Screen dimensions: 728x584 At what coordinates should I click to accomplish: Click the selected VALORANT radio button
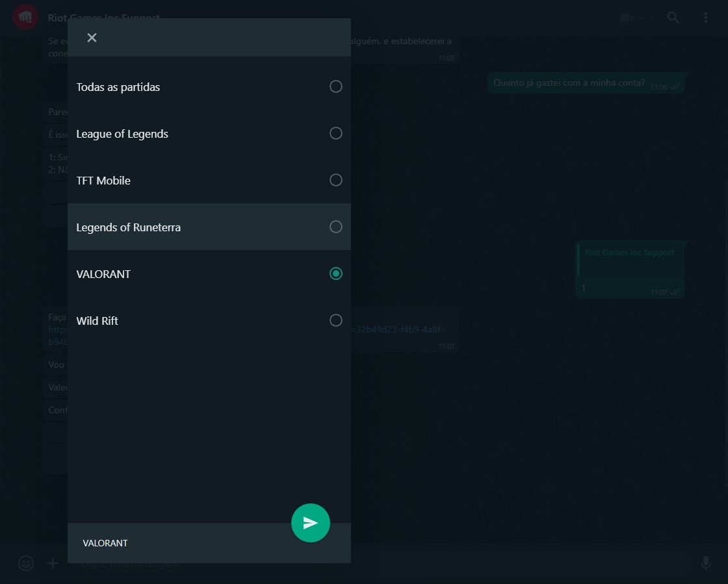335,273
